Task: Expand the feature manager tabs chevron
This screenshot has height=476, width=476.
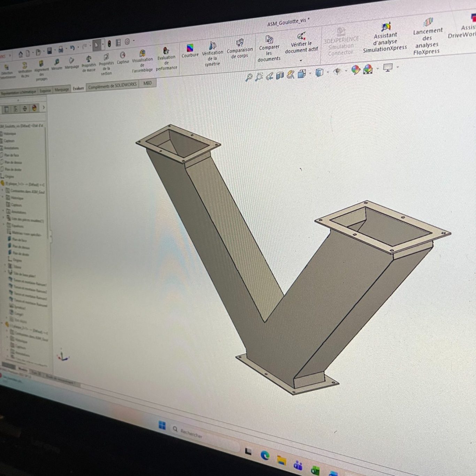Action: 44,108
